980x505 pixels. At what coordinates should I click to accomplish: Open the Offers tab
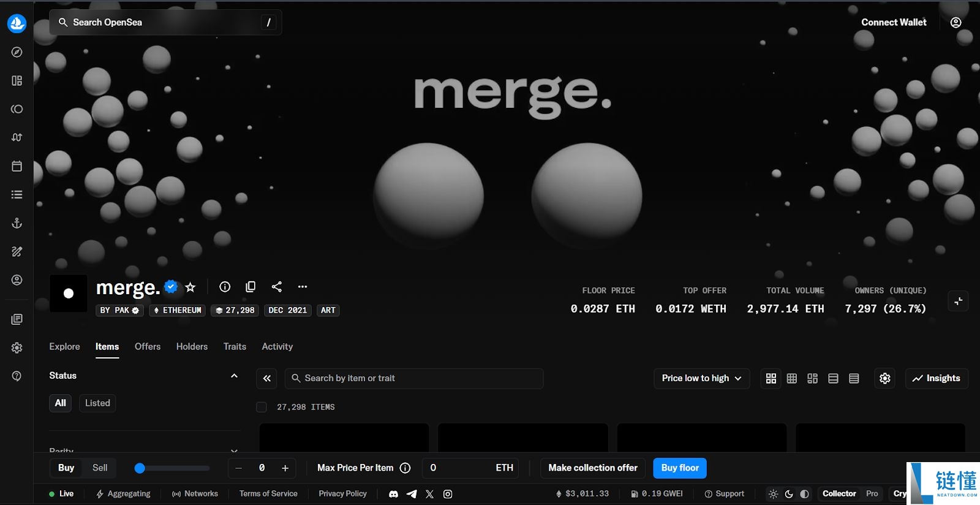148,347
